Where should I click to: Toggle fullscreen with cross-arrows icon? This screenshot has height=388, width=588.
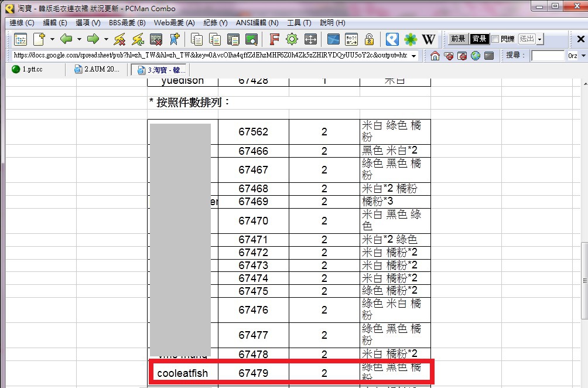coord(310,39)
